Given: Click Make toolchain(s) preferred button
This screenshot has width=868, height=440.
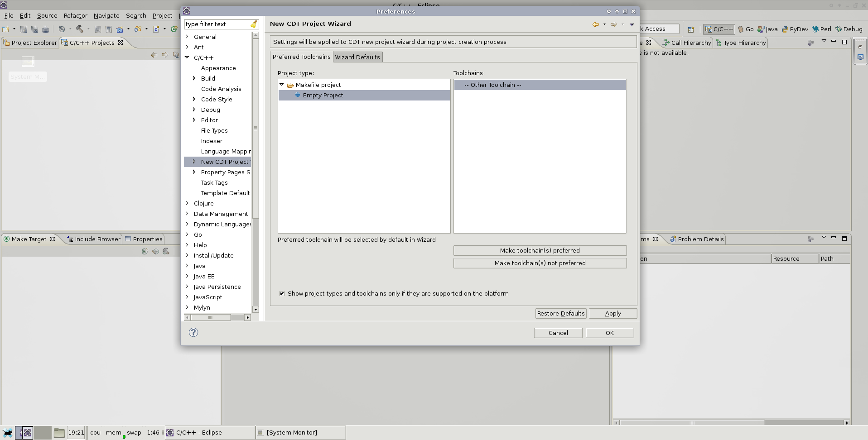Looking at the screenshot, I should [540, 250].
